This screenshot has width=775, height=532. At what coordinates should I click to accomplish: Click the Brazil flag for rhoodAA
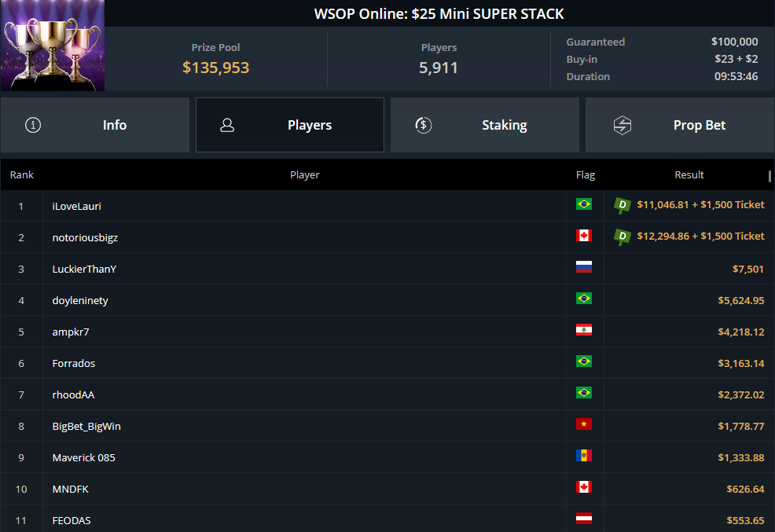tap(584, 393)
